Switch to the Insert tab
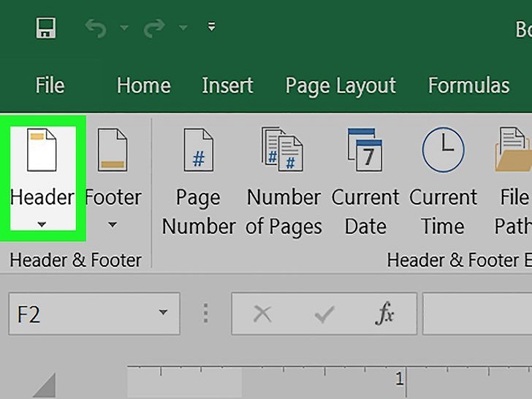The image size is (532, 399). click(x=227, y=85)
